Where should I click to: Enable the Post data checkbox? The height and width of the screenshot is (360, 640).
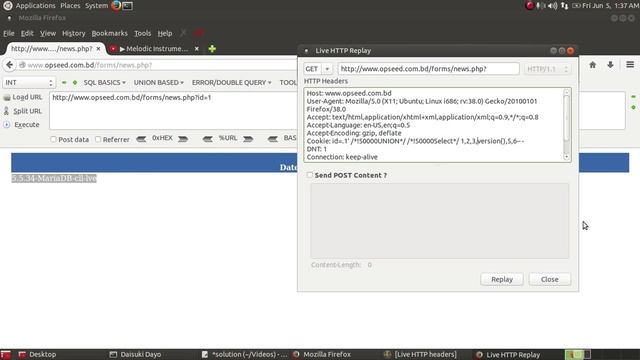[53, 139]
